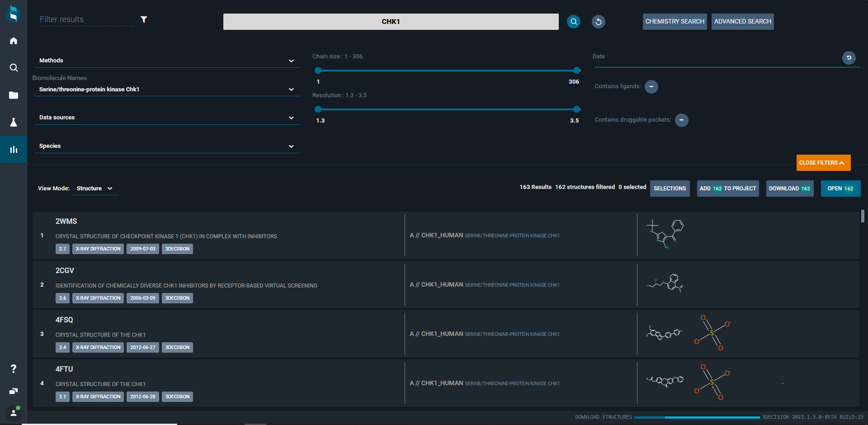Image resolution: width=868 pixels, height=425 pixels.
Task: Click 2012-06-27 date tag
Action: coord(143,348)
